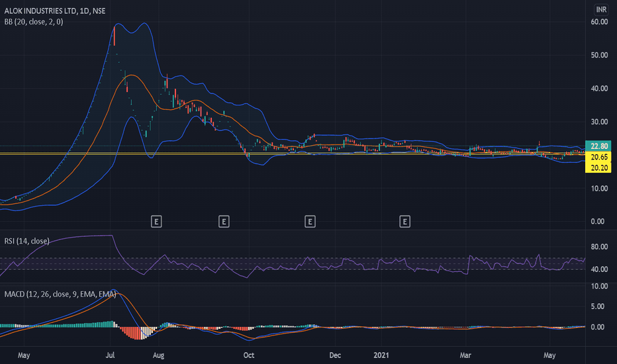Click the 60.00 price axis label
617x364 pixels.
(x=599, y=22)
